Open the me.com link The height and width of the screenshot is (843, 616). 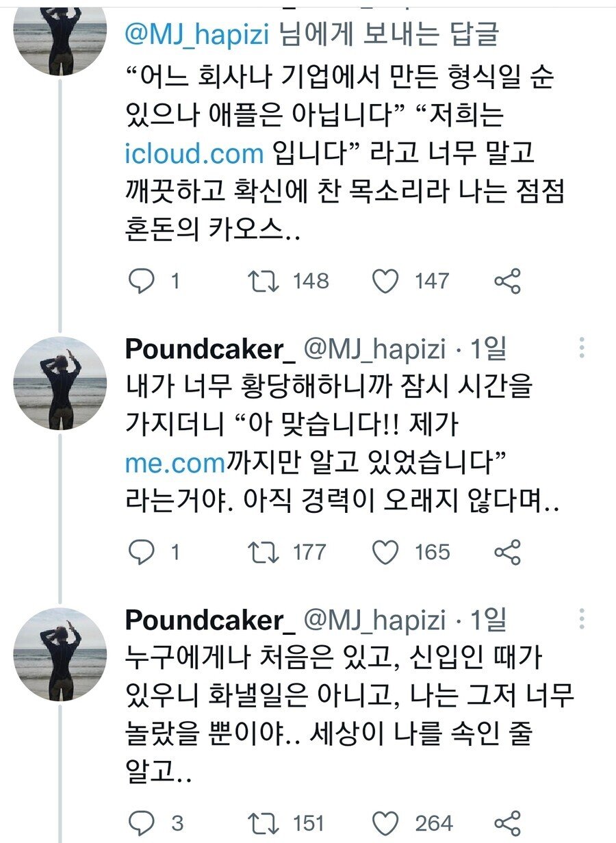[175, 464]
